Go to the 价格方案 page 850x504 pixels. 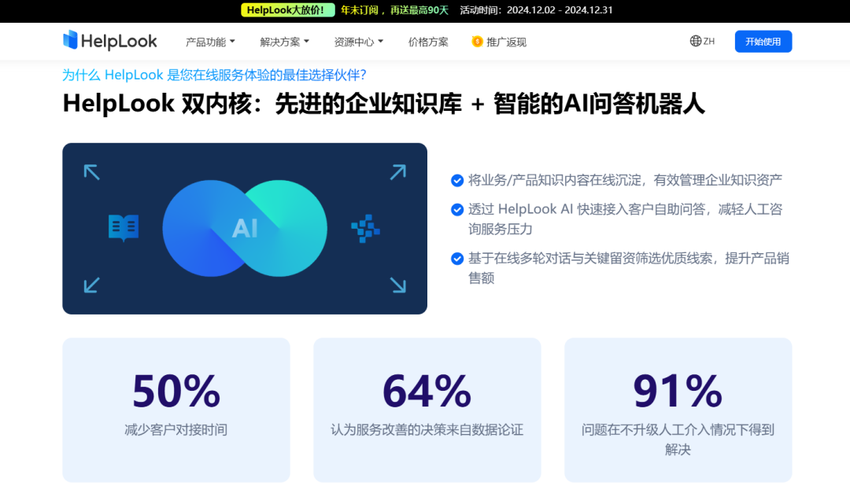[427, 42]
